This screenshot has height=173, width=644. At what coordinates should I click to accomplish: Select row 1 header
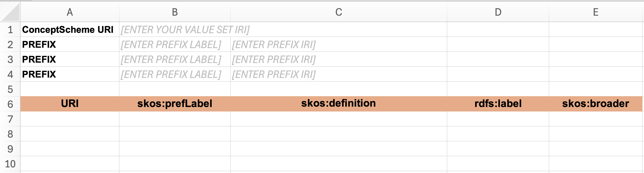(10, 29)
